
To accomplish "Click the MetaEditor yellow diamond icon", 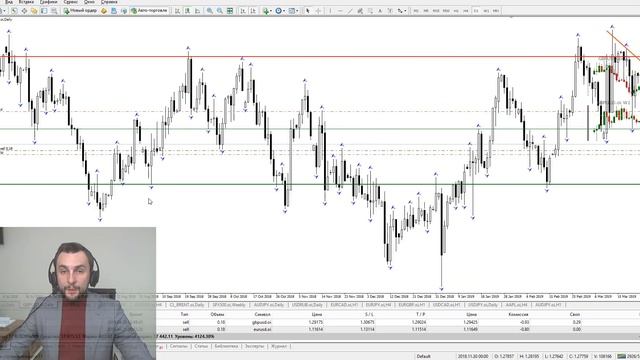I will click(104, 11).
